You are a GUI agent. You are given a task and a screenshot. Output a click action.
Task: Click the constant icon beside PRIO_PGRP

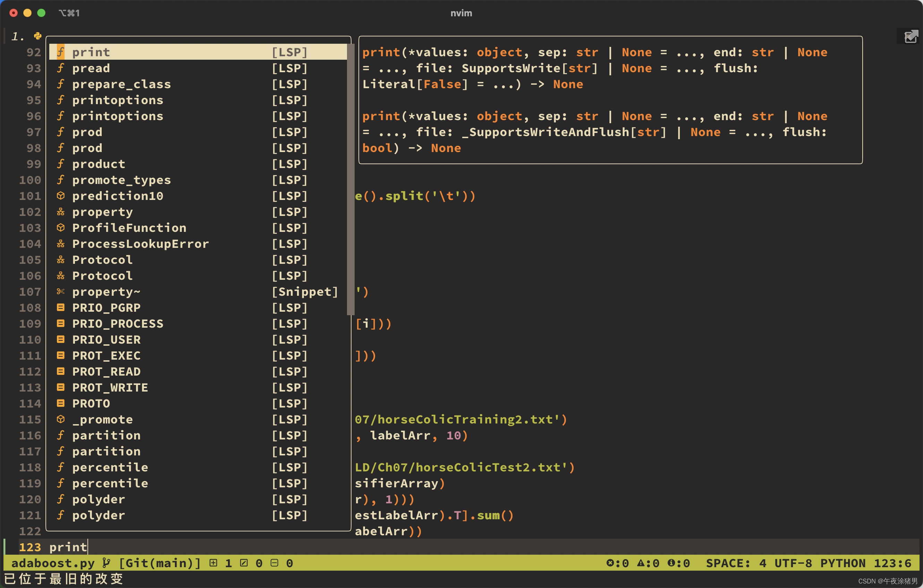61,308
